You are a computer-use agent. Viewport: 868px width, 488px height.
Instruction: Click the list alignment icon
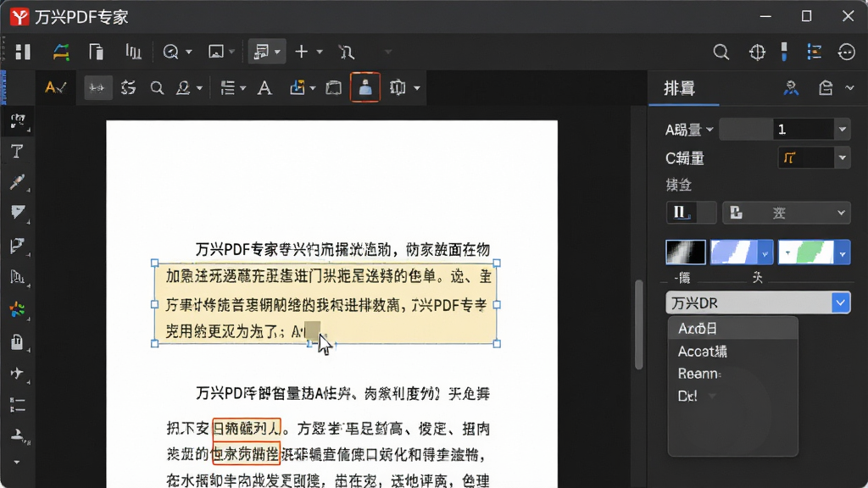pyautogui.click(x=227, y=87)
